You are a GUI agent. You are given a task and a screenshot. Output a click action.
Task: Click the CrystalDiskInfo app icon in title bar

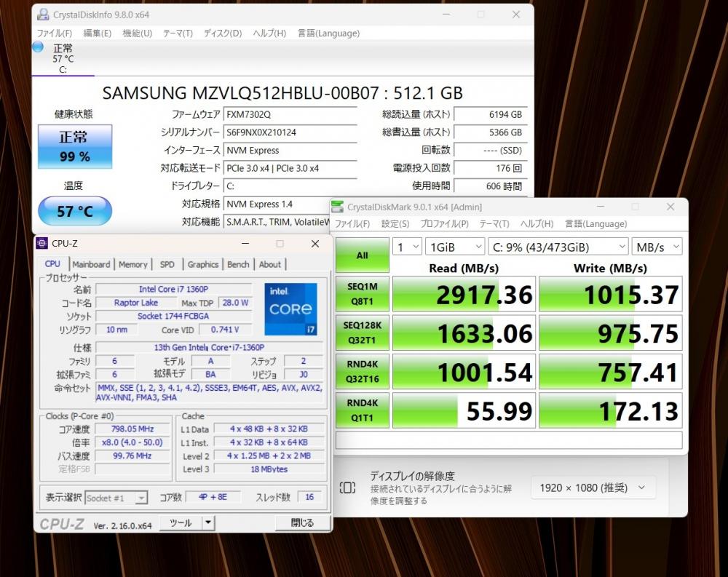coord(43,15)
